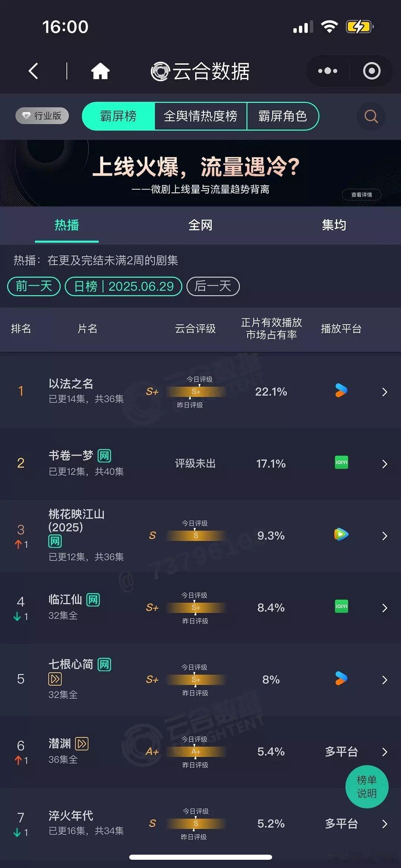The image size is (401, 868).
Task: Expand details chevron for 以法之名
Action: point(385,392)
